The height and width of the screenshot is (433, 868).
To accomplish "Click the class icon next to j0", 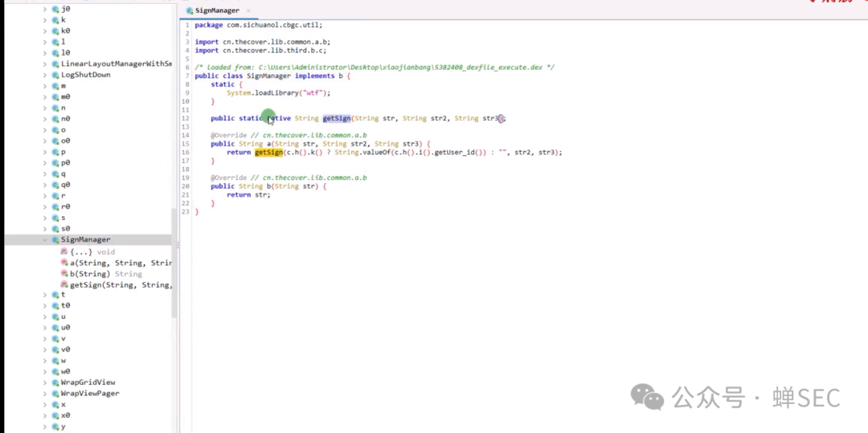I will (x=55, y=9).
